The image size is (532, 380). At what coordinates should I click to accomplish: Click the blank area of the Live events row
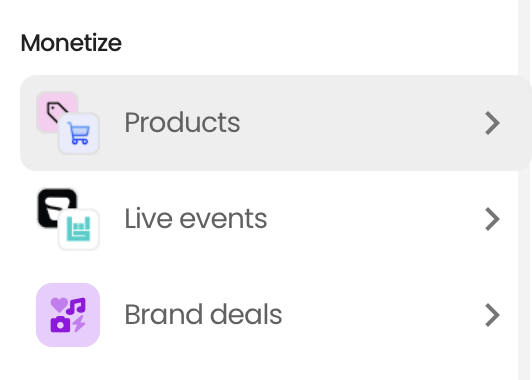point(373,219)
